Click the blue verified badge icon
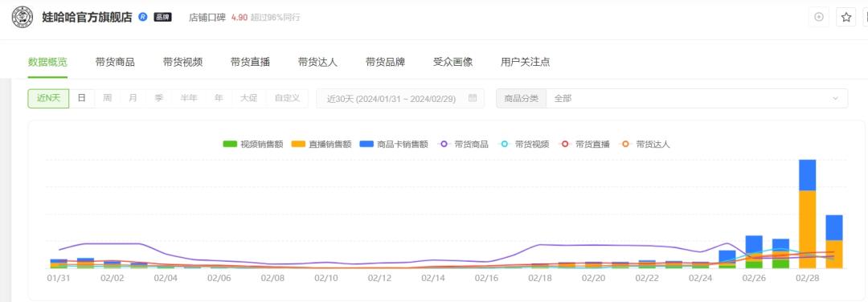 coord(143,17)
